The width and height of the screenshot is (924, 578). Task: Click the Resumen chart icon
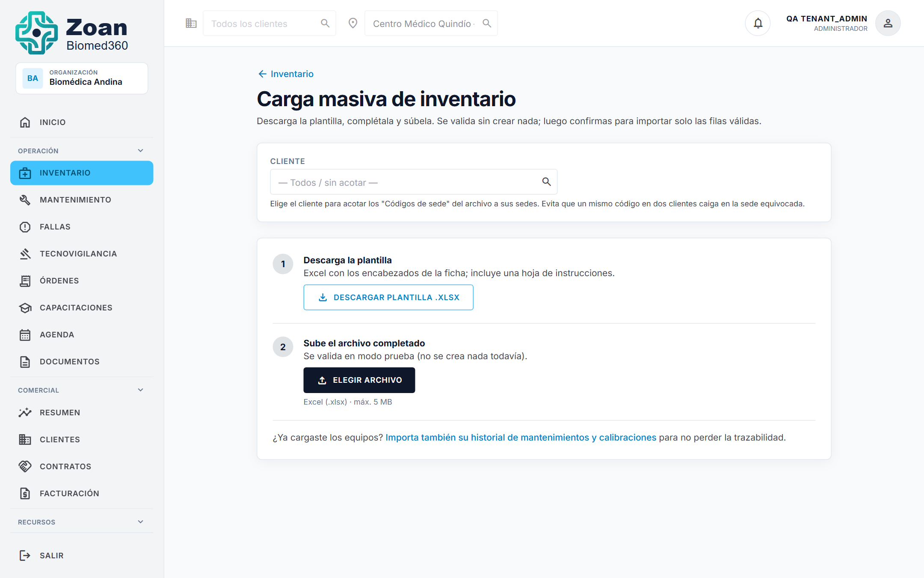point(25,413)
